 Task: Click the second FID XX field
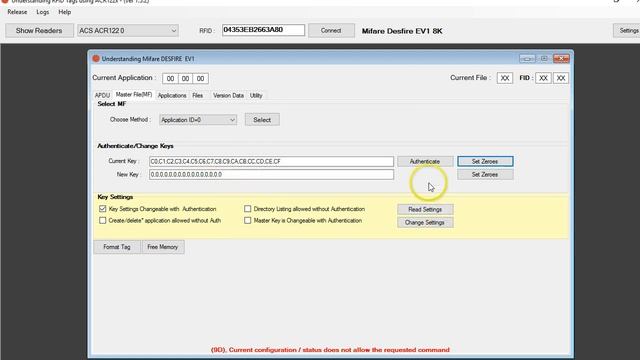tap(561, 78)
